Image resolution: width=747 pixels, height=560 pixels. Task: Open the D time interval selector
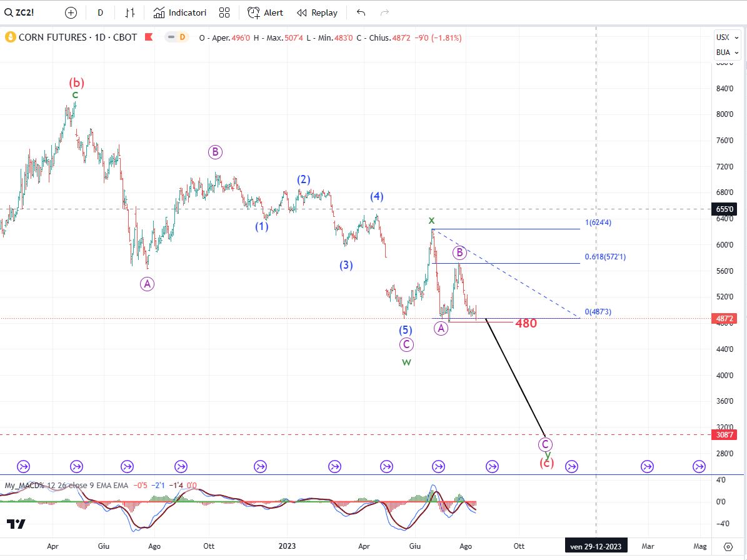tap(100, 13)
